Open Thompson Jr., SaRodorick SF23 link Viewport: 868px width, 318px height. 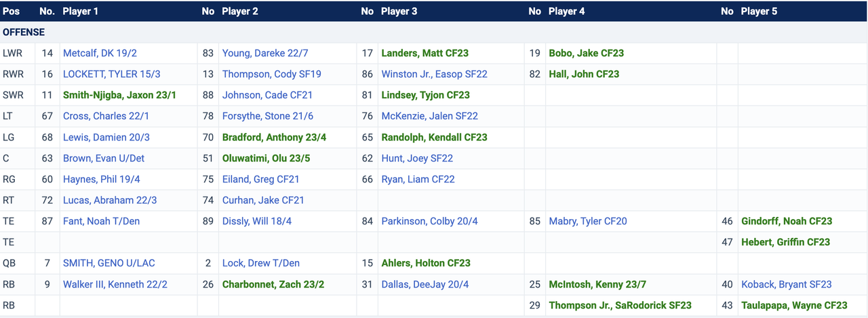620,305
